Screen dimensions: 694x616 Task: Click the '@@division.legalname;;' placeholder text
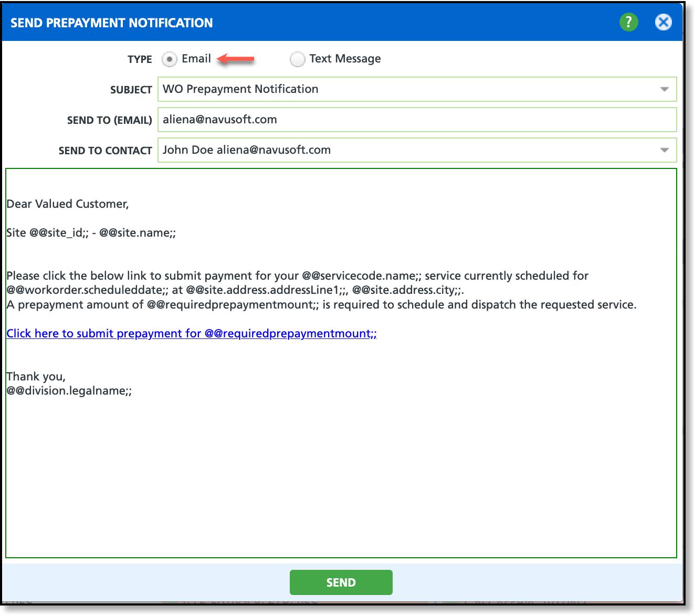click(x=69, y=391)
